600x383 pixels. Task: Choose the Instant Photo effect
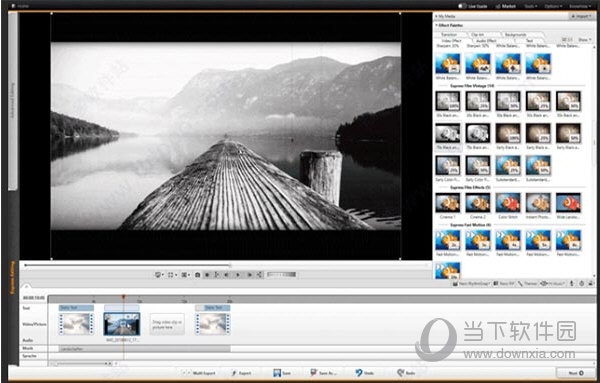pyautogui.click(x=538, y=206)
